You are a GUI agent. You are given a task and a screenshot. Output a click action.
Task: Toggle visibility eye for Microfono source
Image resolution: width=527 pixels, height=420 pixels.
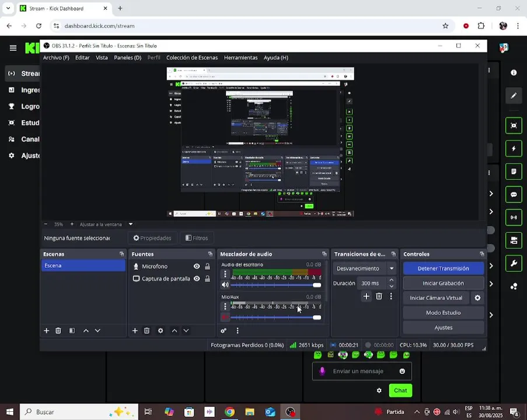point(197,266)
